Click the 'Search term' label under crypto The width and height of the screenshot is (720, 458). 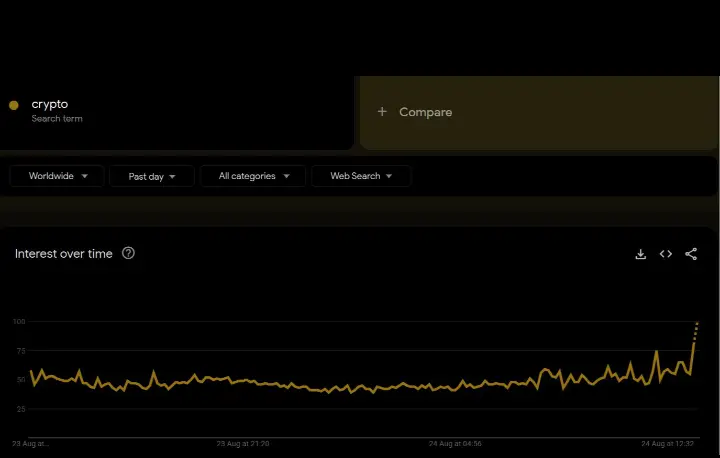(x=57, y=119)
